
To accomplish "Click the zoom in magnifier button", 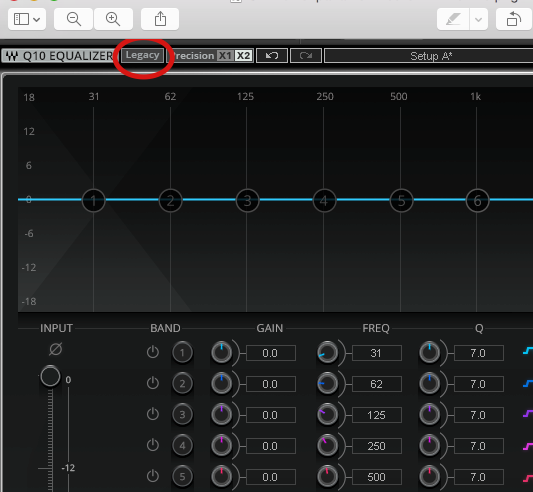I will [113, 19].
